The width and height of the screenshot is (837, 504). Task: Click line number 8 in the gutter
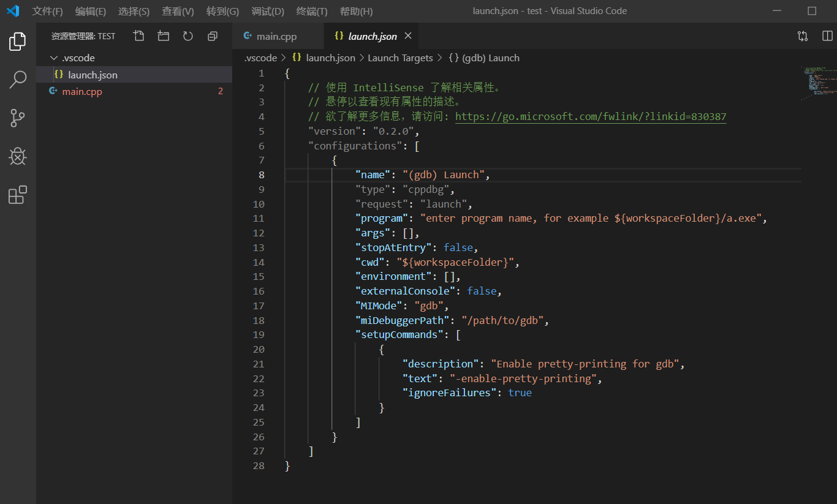(x=261, y=175)
